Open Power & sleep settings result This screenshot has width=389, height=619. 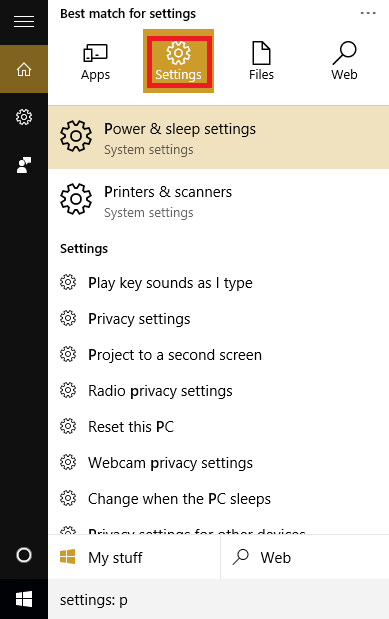[218, 138]
